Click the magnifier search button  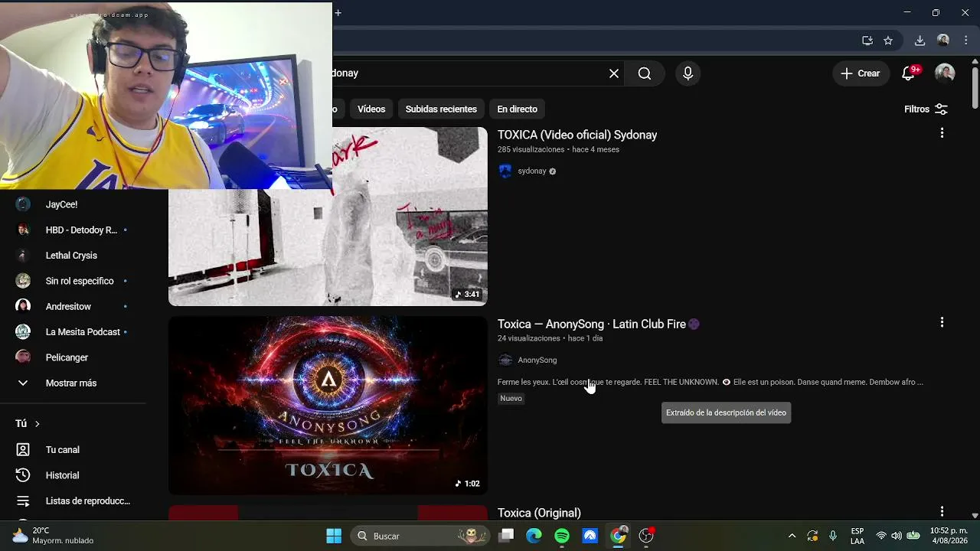(645, 73)
